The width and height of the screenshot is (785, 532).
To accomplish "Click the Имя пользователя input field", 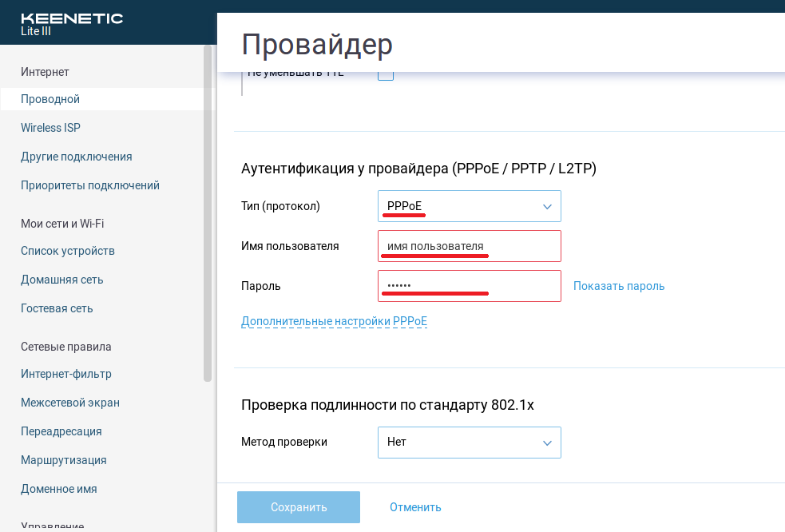I will point(469,246).
